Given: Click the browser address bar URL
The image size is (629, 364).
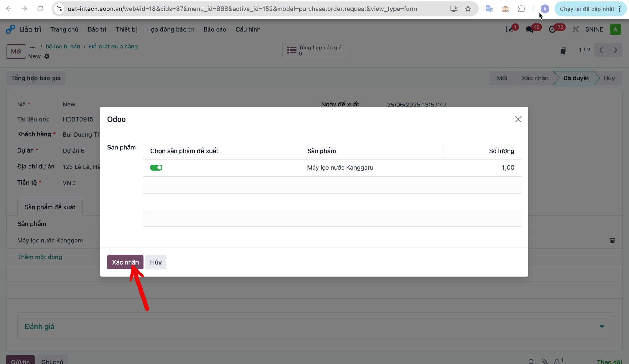Looking at the screenshot, I should click(242, 9).
